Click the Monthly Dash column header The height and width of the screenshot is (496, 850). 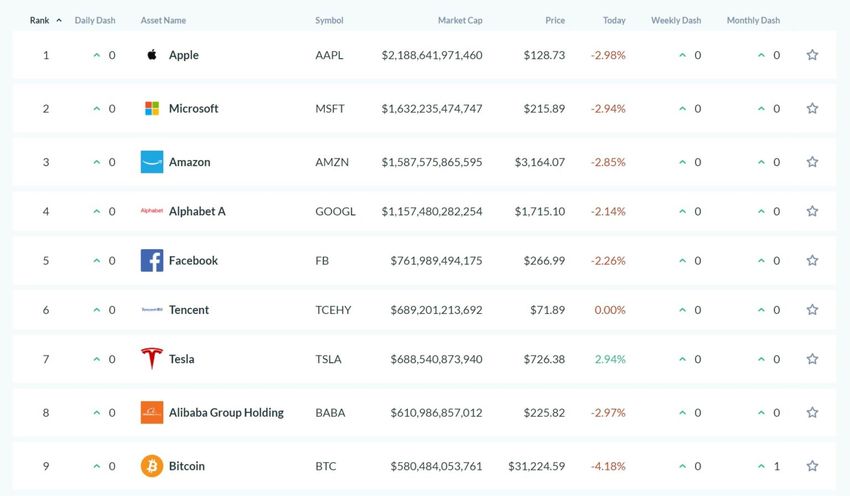pos(753,20)
